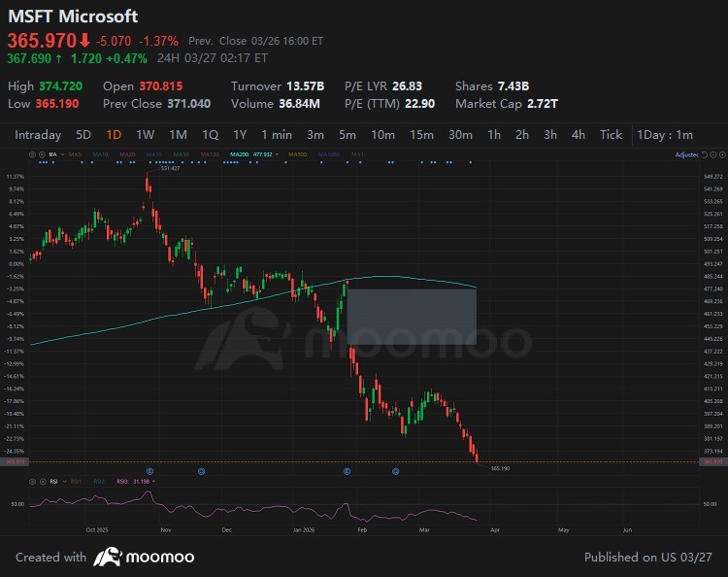Viewport: 728px width, 577px height.
Task: Open the red arrow next to MA200 value
Action: [277, 154]
